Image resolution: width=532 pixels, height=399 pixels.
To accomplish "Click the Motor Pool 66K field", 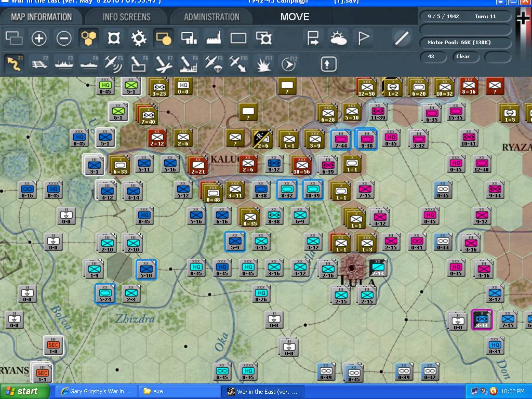I will point(465,43).
